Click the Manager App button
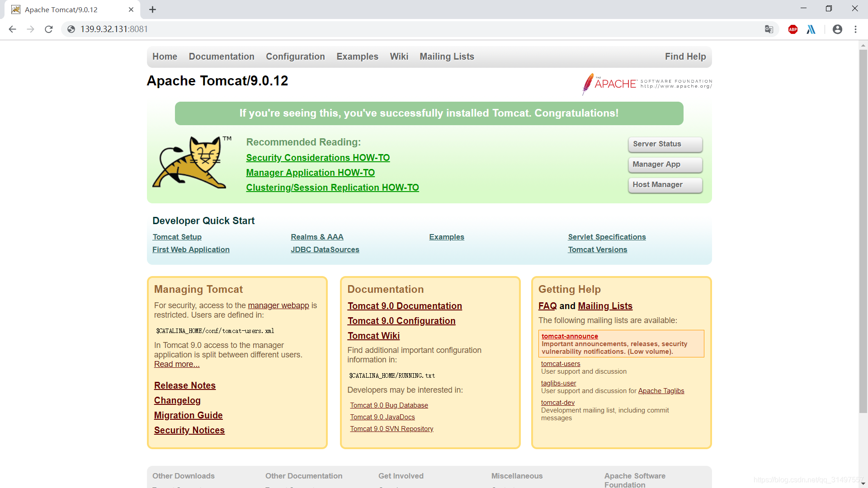 665,164
